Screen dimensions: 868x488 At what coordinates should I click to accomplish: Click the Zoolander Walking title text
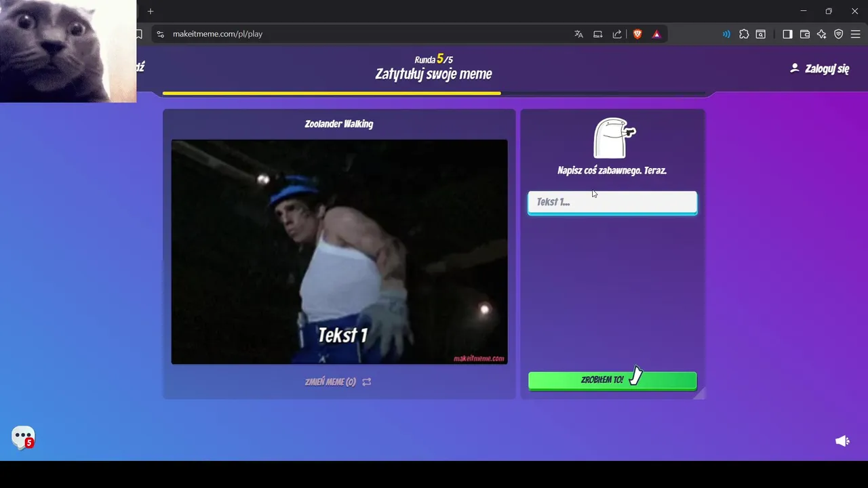339,124
